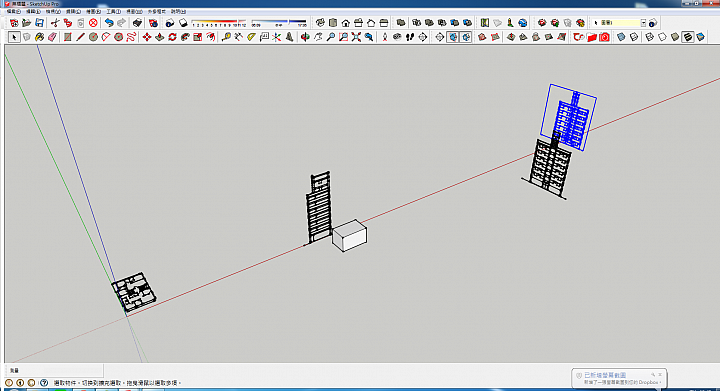Pick the pink Eraser tool
Screen dimensions: 720x391
pyautogui.click(x=52, y=37)
